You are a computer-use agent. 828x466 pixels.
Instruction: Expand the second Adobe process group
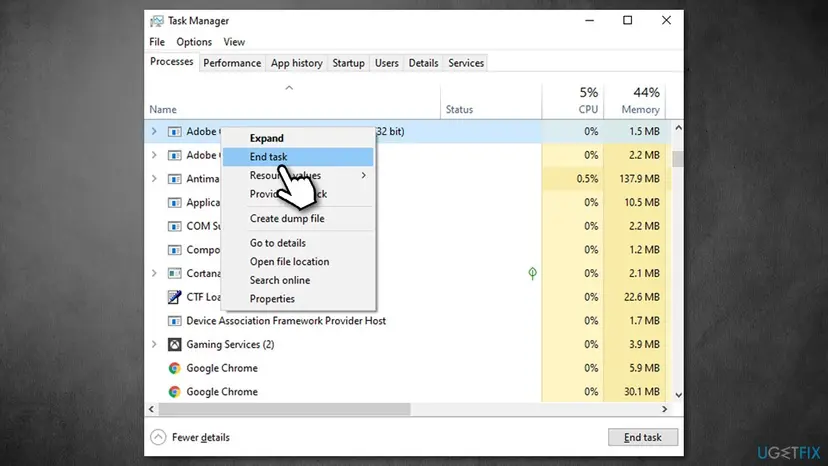(x=154, y=155)
